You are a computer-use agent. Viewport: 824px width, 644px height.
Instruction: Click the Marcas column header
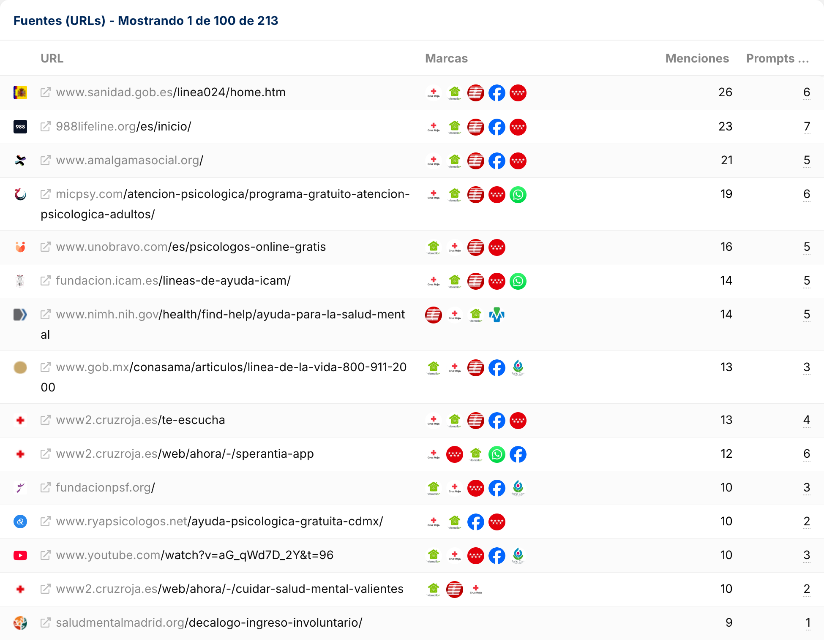[x=446, y=58]
